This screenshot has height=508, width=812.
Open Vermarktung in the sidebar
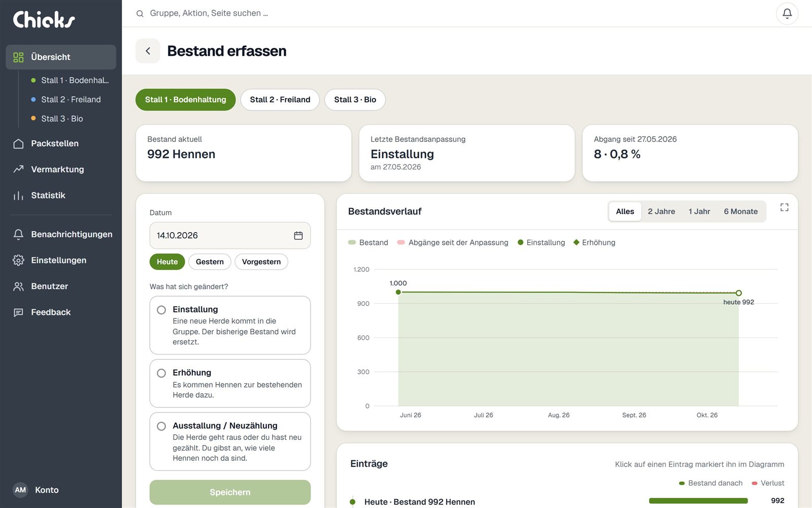[61, 169]
